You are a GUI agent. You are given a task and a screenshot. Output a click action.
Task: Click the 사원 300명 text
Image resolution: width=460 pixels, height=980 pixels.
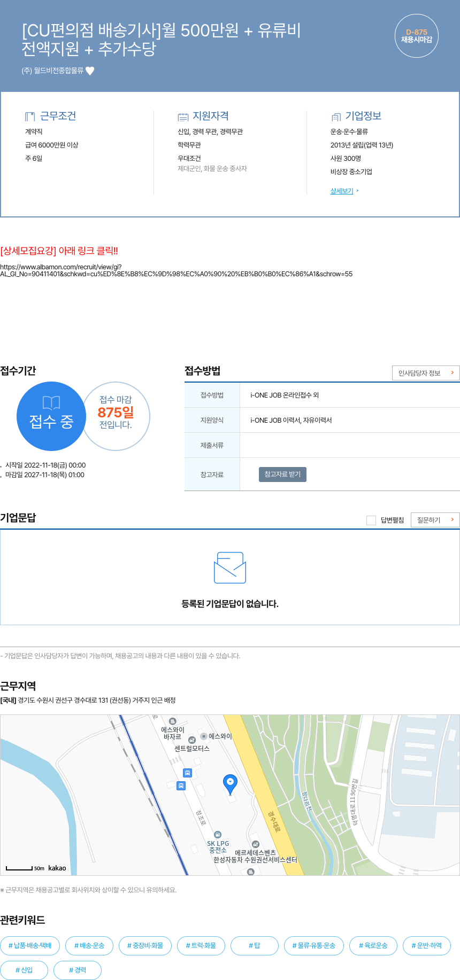tap(346, 158)
